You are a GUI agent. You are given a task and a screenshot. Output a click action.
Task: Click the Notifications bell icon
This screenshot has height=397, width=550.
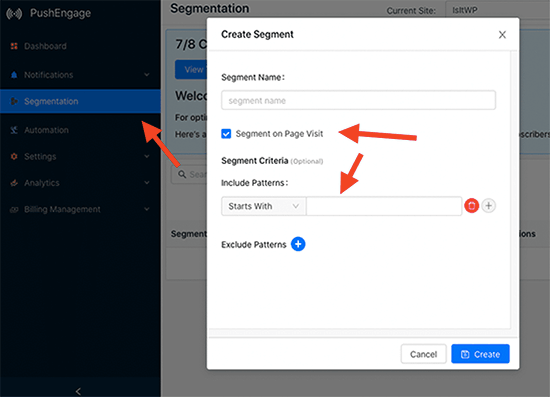coord(14,75)
